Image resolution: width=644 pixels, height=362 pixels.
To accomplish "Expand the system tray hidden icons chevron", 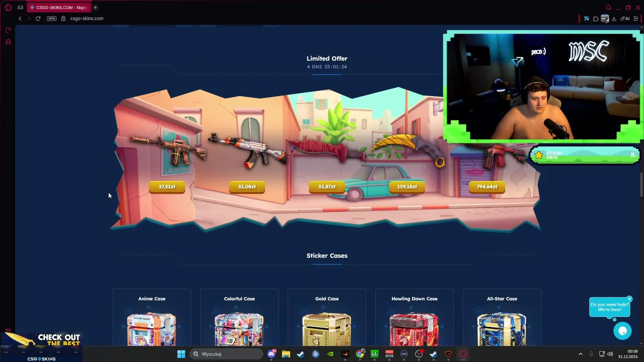I will point(580,354).
